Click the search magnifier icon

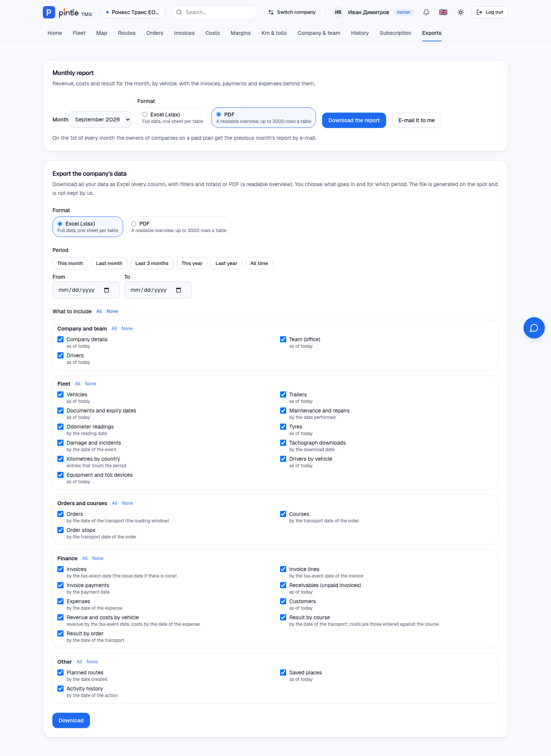pyautogui.click(x=179, y=12)
